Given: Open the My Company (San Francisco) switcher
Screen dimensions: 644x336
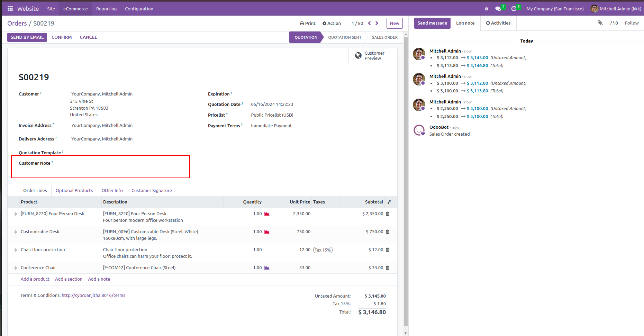Looking at the screenshot, I should click(555, 9).
